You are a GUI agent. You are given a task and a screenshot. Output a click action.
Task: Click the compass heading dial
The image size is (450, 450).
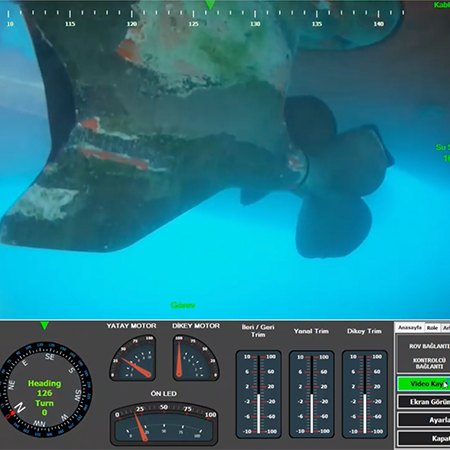click(x=45, y=389)
